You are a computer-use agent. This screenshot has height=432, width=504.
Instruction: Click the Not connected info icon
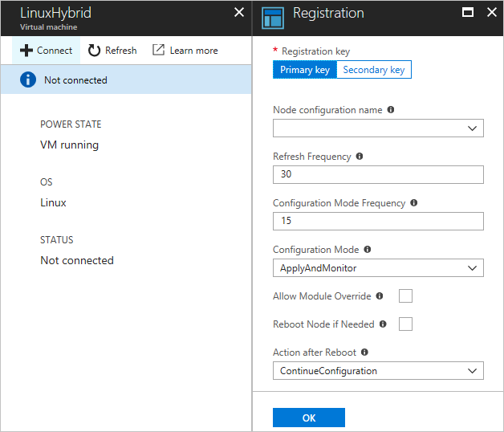28,79
